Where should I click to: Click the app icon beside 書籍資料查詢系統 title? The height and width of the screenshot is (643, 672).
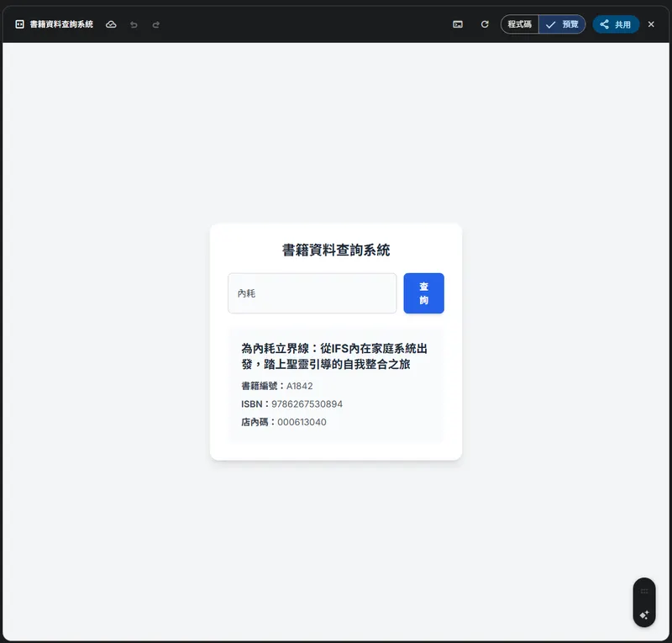coord(19,24)
